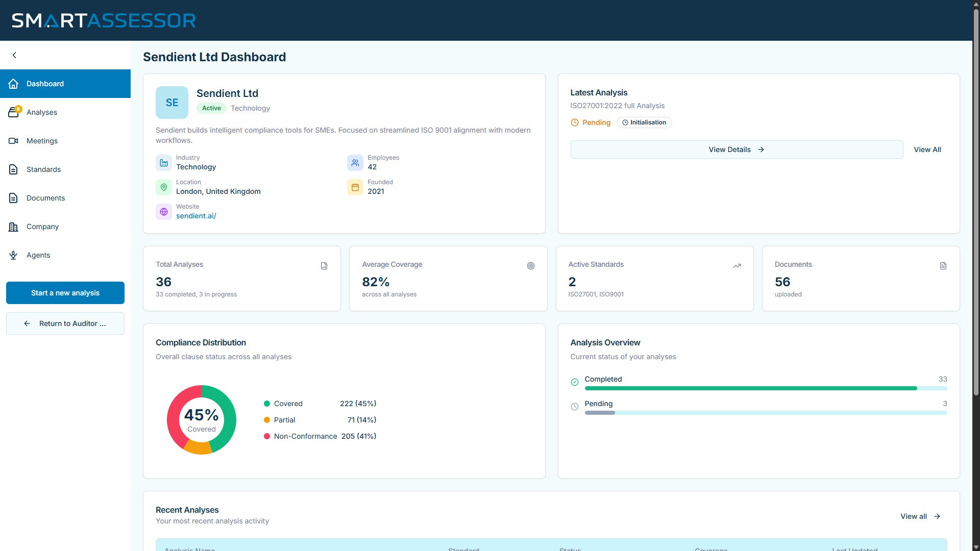Click the Meetings video camera icon
Screen dimensions: 980x551
point(13,141)
